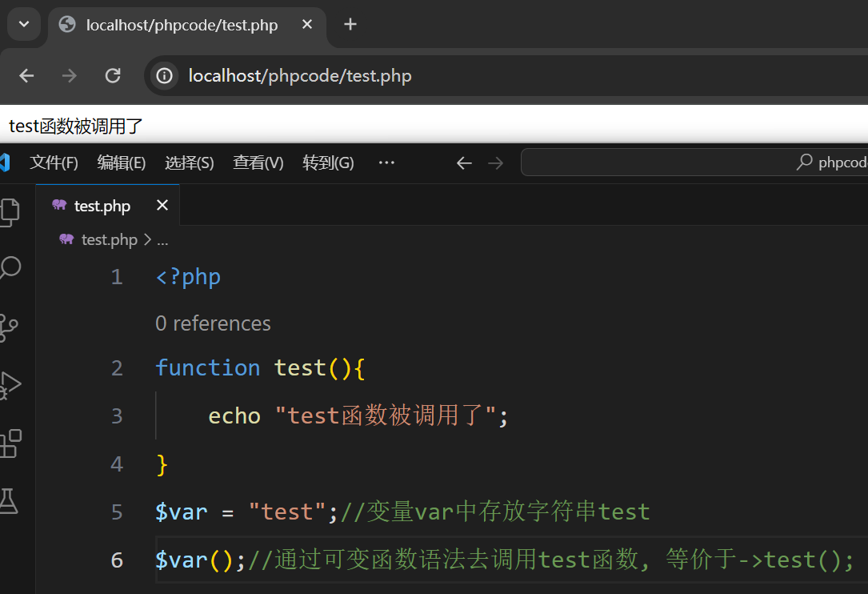This screenshot has height=594, width=868.
Task: Open the 查看 menu
Action: (x=258, y=163)
